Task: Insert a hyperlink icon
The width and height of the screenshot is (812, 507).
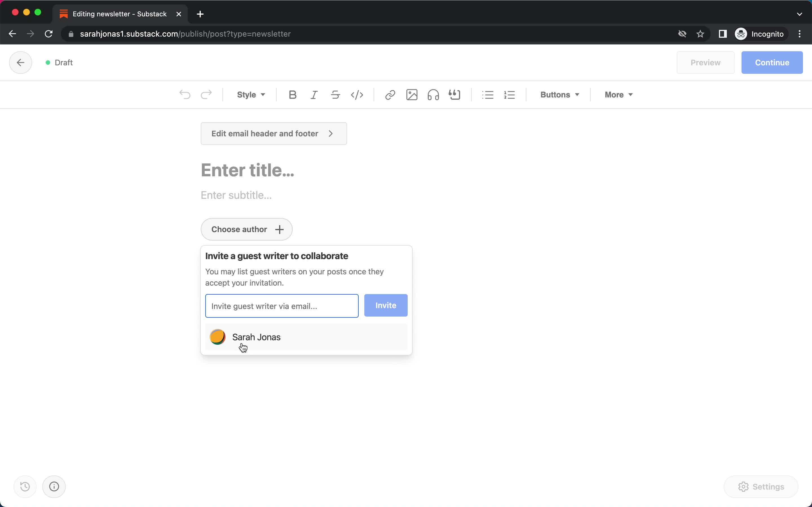Action: point(390,95)
